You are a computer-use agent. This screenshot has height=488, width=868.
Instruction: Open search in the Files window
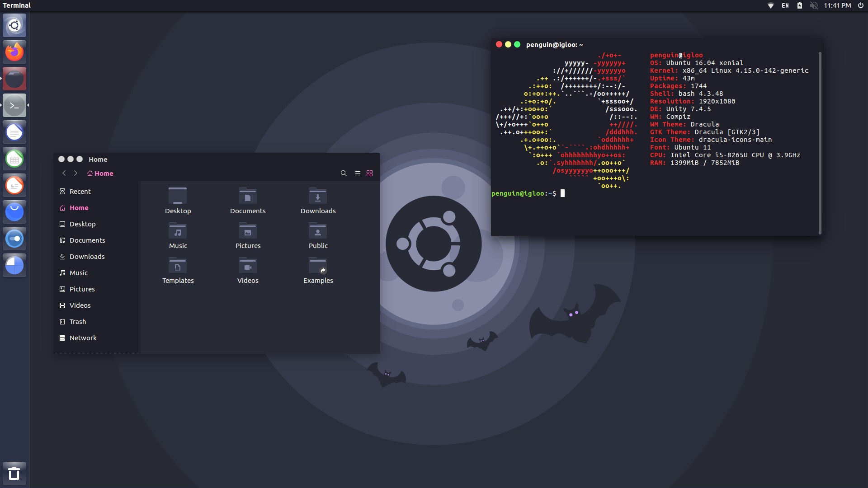coord(344,173)
